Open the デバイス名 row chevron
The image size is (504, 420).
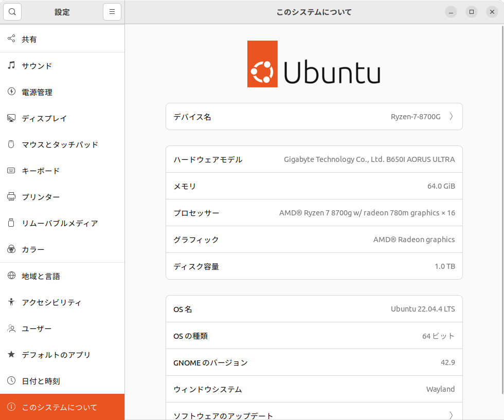[452, 116]
